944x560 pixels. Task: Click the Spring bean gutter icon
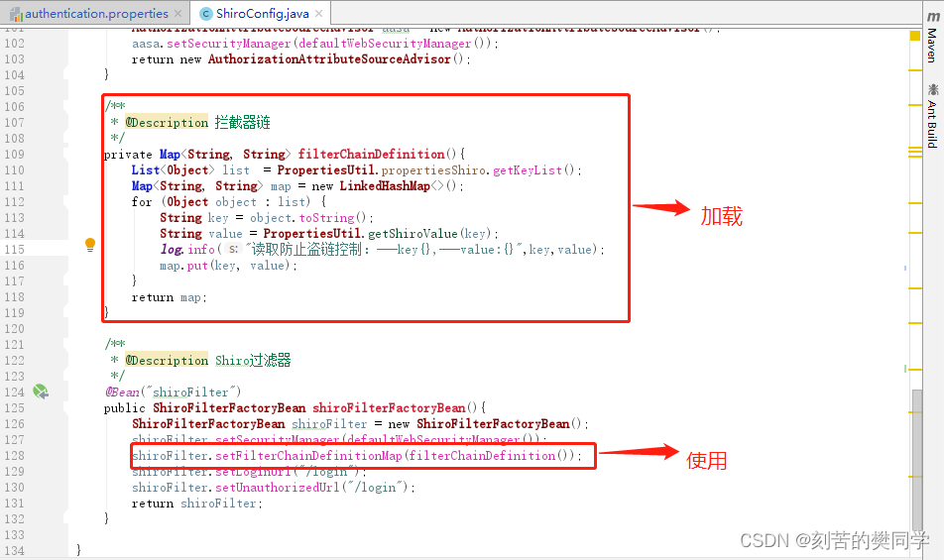point(41,392)
